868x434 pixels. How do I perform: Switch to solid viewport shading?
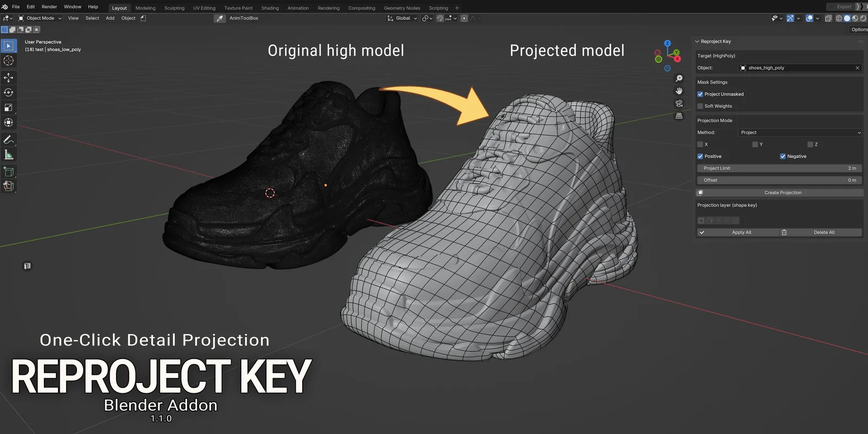click(x=847, y=18)
